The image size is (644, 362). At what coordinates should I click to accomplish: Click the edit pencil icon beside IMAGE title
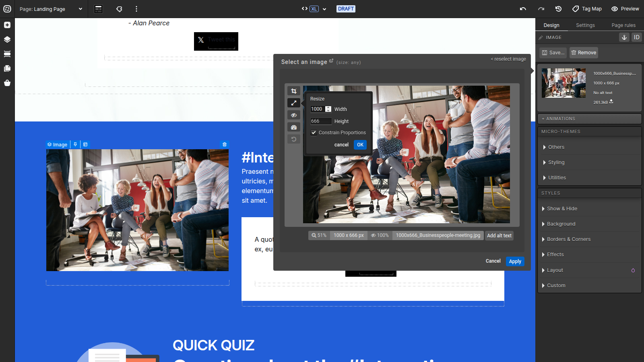coord(541,37)
